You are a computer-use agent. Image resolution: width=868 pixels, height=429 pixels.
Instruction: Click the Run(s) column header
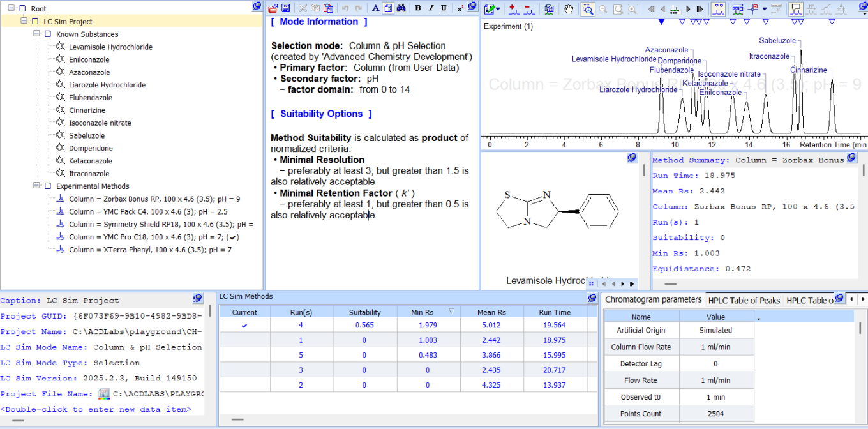301,312
